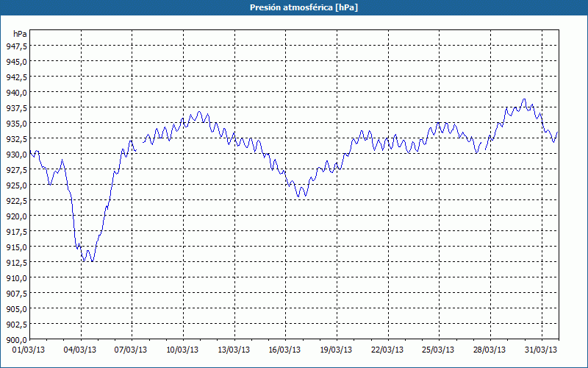This screenshot has width=588, height=368.
Task: Select the 25/03/13 date label
Action: pos(438,350)
